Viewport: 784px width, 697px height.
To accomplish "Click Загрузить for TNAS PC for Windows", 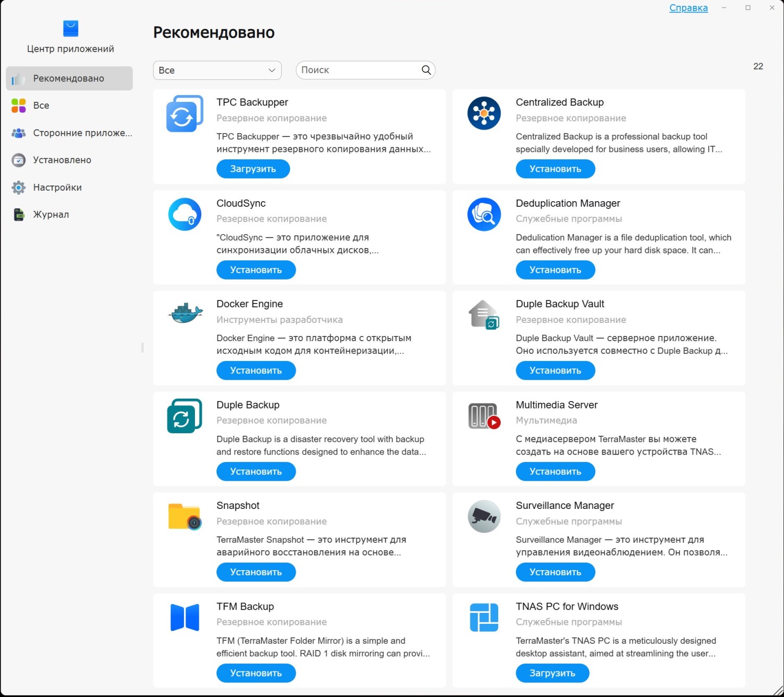I will (552, 673).
